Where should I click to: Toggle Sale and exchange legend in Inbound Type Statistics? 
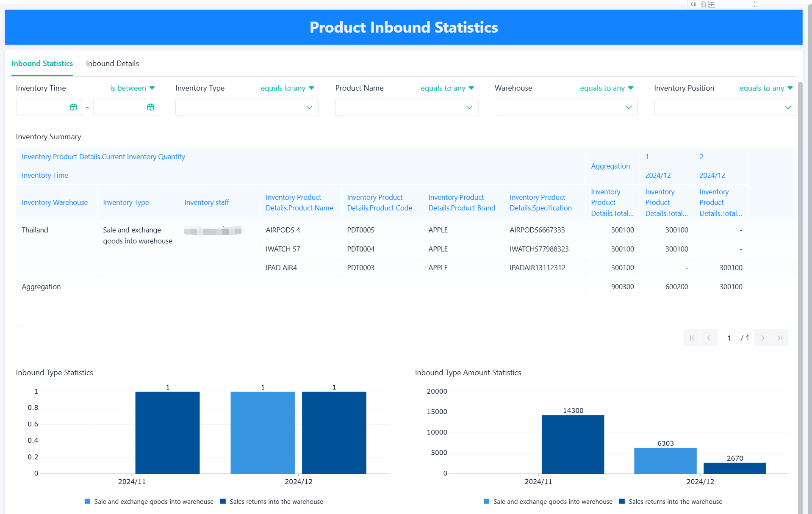[149, 502]
